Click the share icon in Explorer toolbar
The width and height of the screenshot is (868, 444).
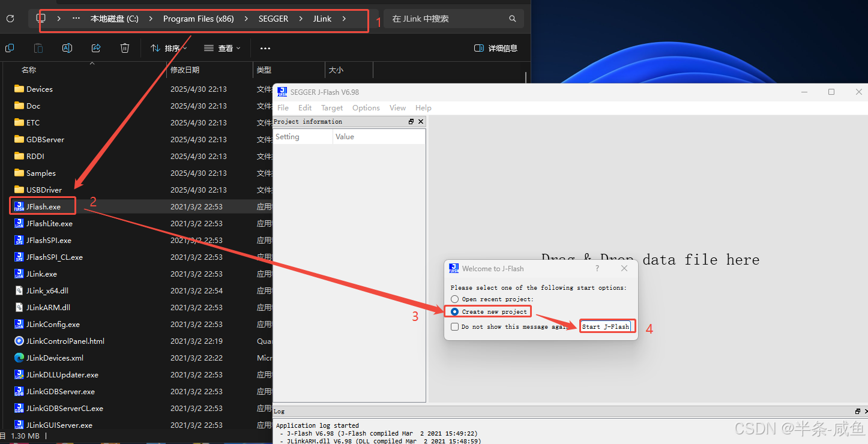pyautogui.click(x=96, y=48)
